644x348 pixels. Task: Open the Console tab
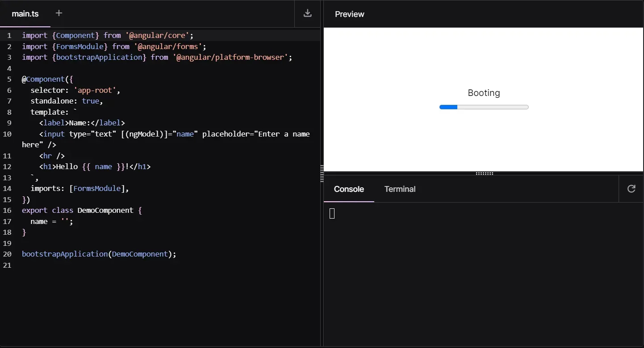349,189
